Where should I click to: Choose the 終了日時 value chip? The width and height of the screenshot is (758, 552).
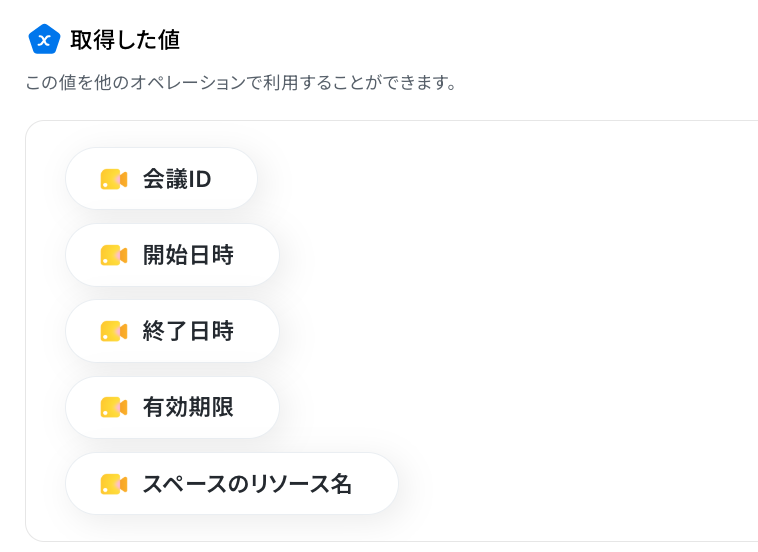tap(173, 331)
